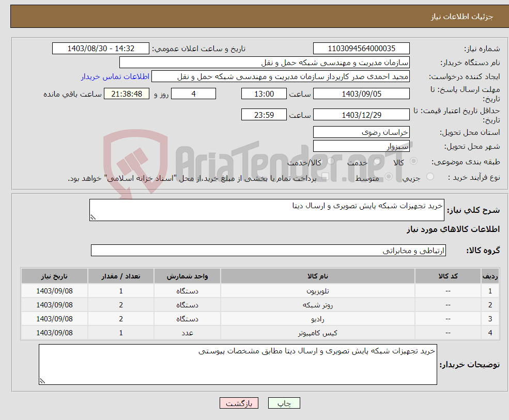Select the جزیی purchase type radio
Screen dimensions: 509x420
(430, 177)
